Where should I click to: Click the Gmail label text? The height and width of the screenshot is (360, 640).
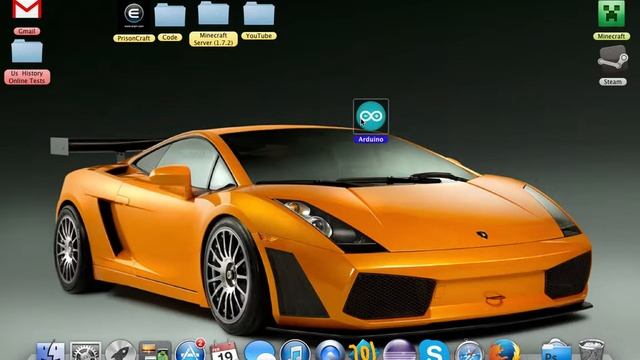pos(27,31)
